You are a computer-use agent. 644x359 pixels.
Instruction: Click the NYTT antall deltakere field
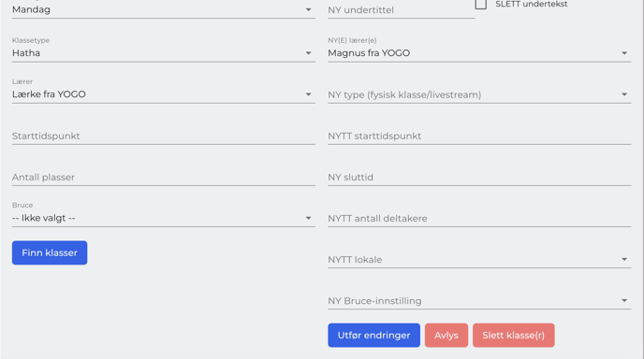pos(479,218)
